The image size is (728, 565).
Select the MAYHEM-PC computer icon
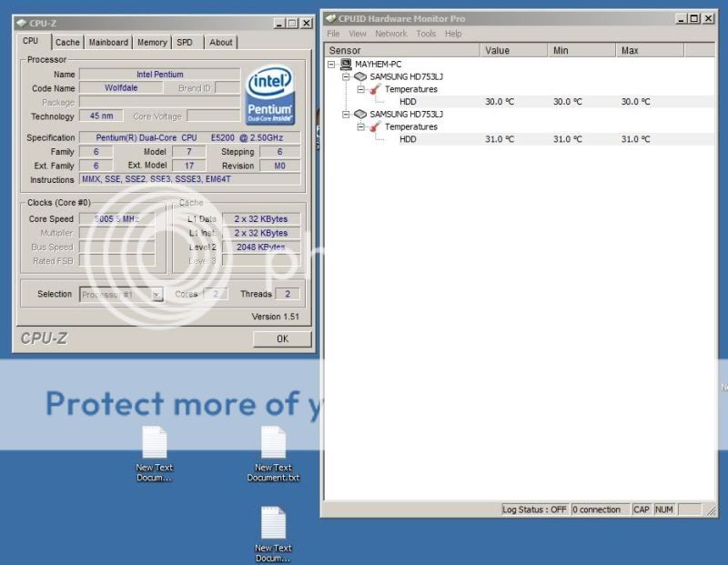[x=346, y=64]
